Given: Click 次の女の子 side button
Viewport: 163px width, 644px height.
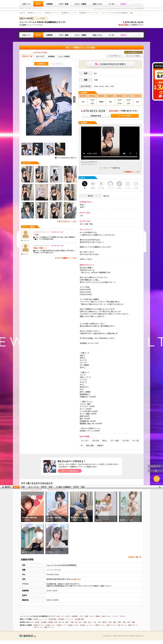Looking at the screenshot, I should pyautogui.click(x=156, y=466).
